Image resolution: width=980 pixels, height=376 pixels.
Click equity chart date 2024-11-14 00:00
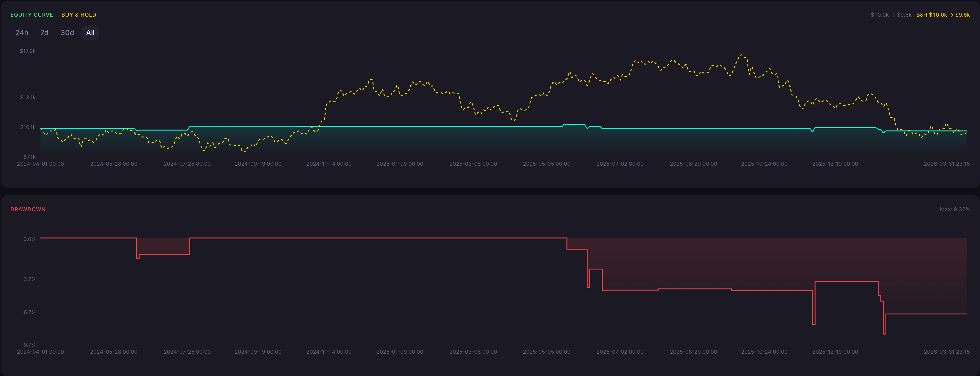(329, 164)
